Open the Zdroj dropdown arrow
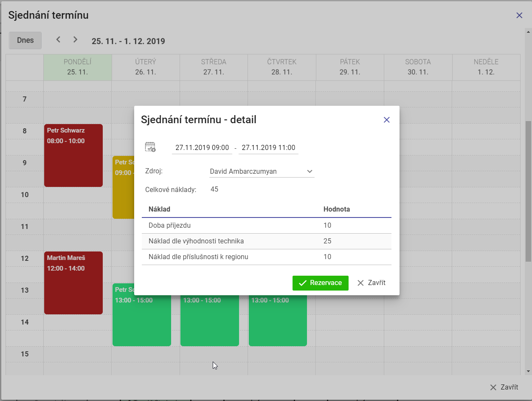Screen dimensions: 532x401 click(310, 172)
